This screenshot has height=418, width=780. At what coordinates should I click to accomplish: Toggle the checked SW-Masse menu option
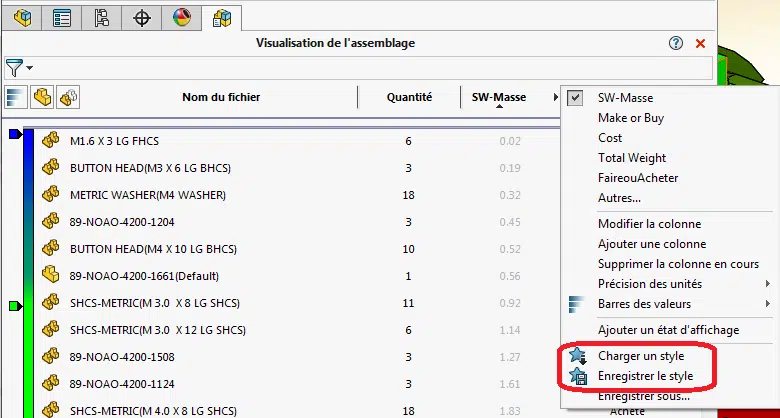tap(625, 98)
